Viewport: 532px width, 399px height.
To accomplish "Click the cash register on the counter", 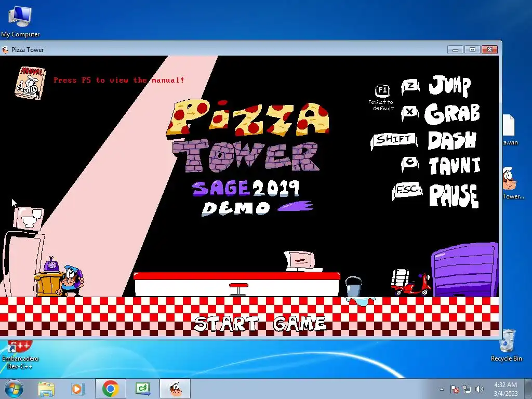I will pyautogui.click(x=302, y=261).
